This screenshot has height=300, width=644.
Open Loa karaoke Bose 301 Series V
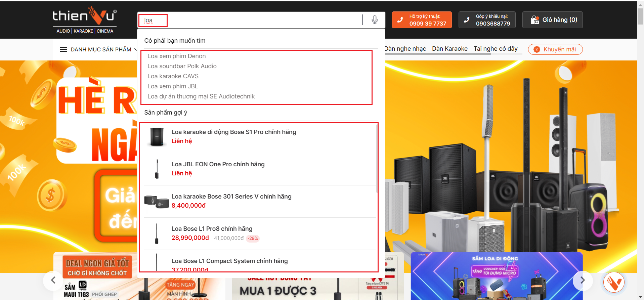[x=231, y=197]
